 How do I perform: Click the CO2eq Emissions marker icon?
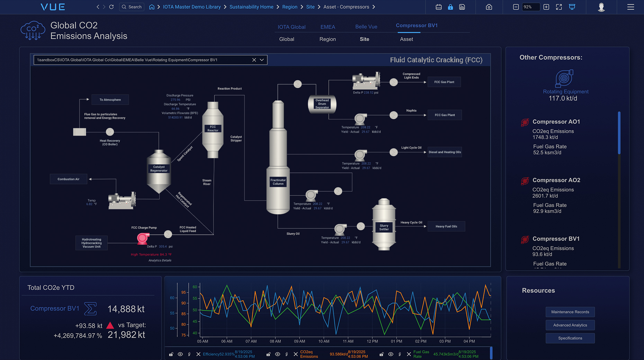click(x=287, y=354)
